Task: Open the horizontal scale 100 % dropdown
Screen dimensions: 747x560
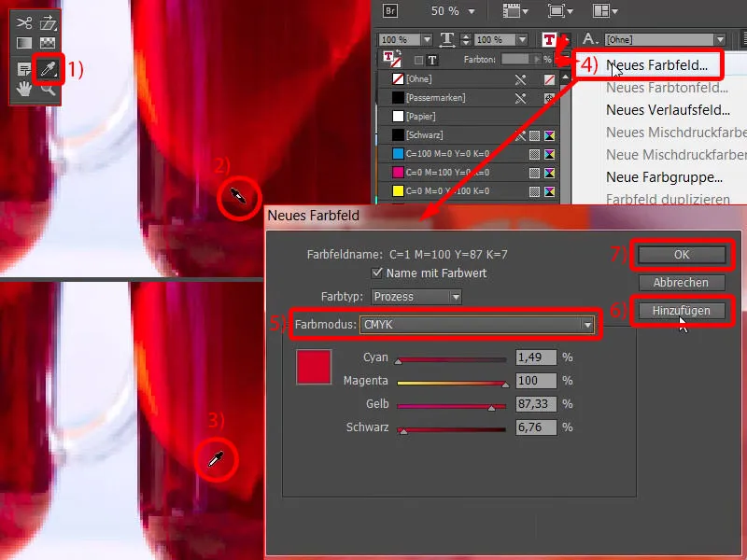Action: (522, 39)
